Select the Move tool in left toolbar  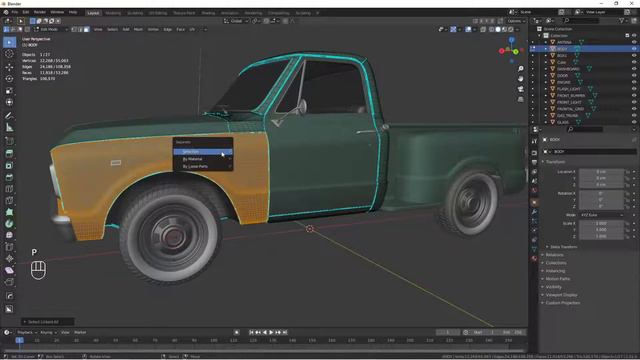[9, 67]
